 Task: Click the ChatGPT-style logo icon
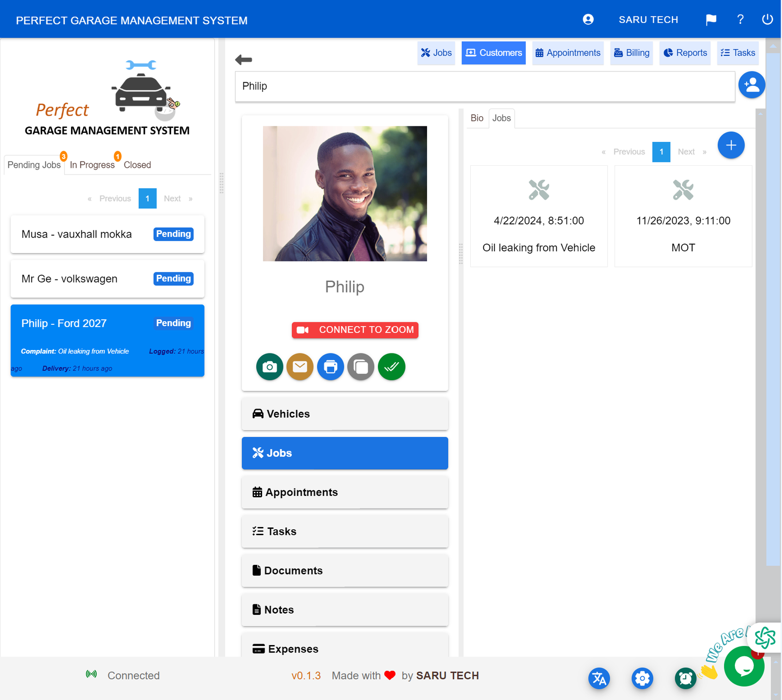(x=765, y=637)
